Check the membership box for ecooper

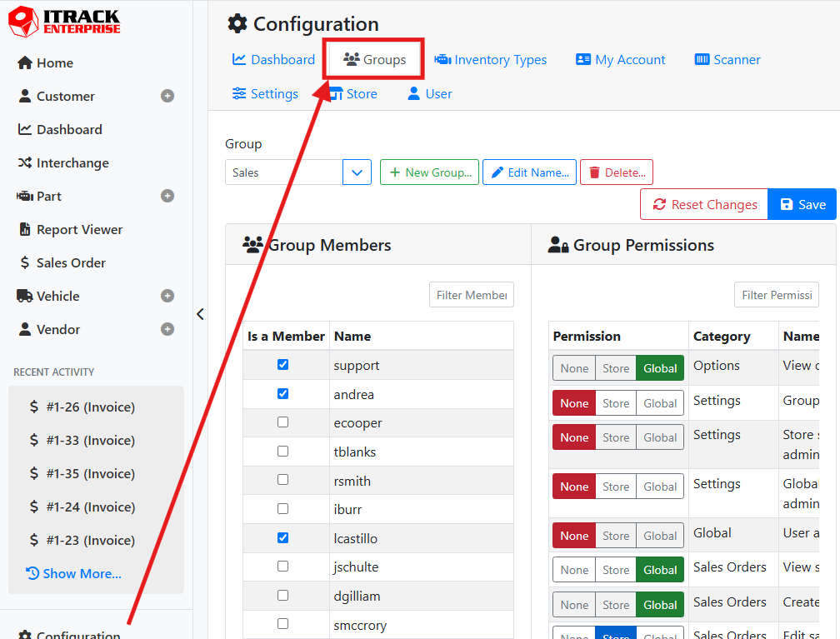point(282,422)
